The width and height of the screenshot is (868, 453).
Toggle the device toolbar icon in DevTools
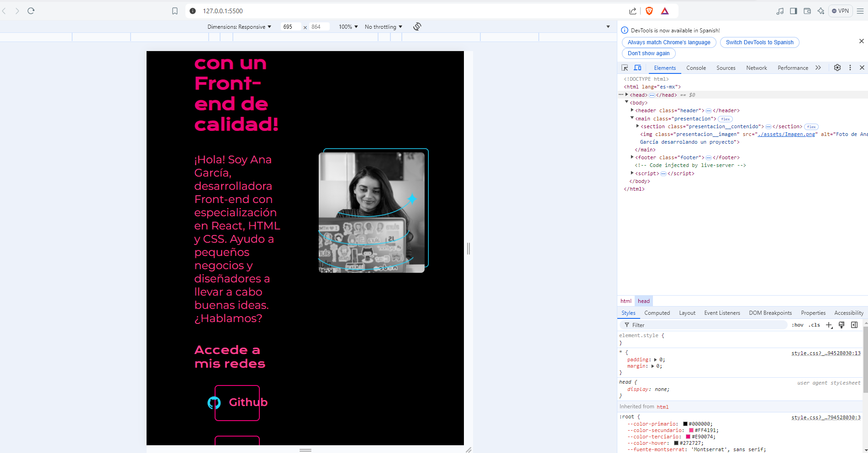tap(638, 68)
